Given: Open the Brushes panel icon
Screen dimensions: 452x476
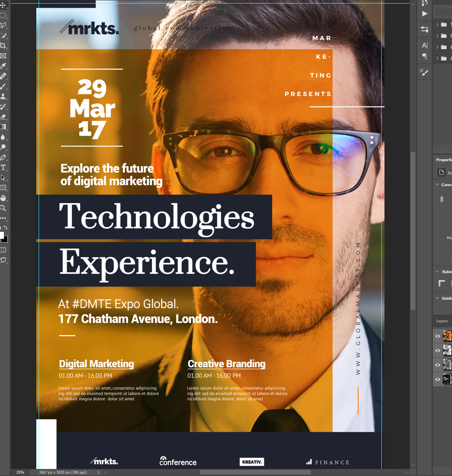Looking at the screenshot, I should click(425, 72).
